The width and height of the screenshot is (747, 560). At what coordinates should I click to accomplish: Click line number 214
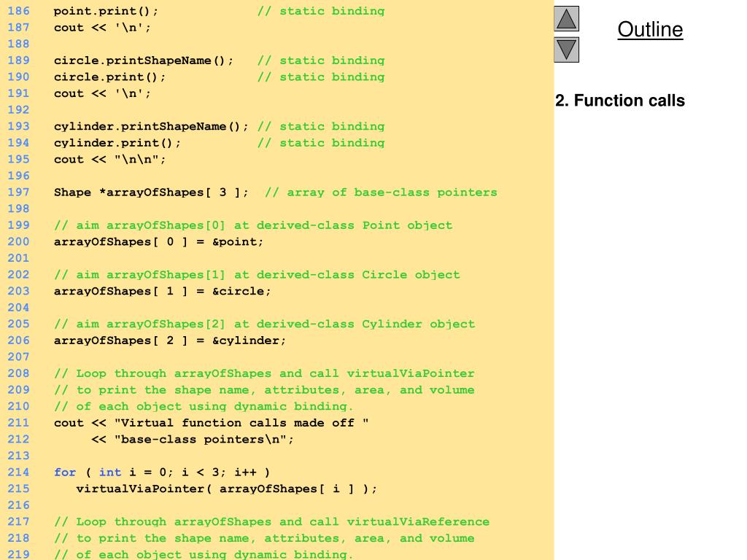coord(18,472)
